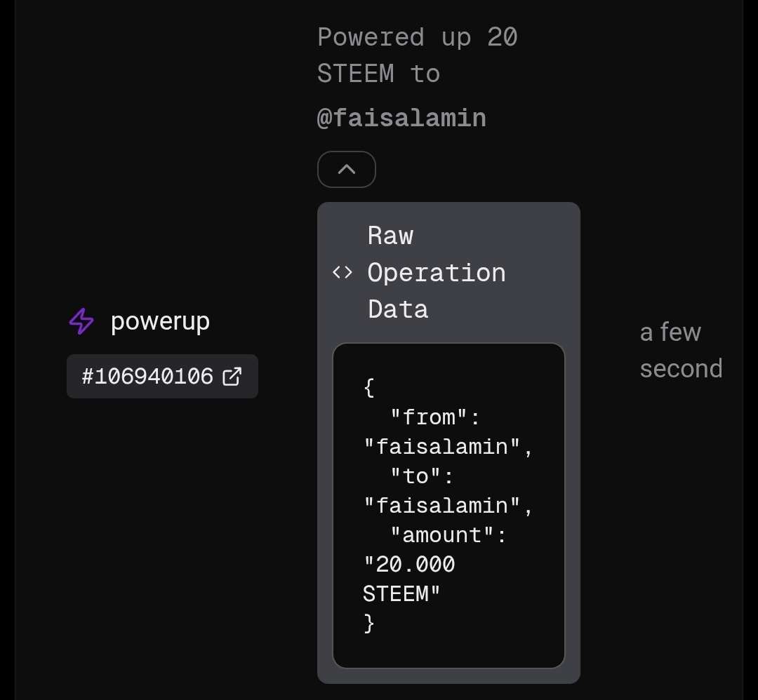
Task: Collapse details with the up chevron button
Action: point(347,170)
